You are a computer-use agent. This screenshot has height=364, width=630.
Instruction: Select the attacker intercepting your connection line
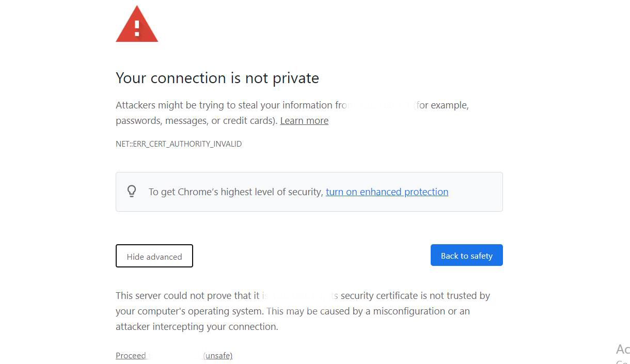[197, 327]
